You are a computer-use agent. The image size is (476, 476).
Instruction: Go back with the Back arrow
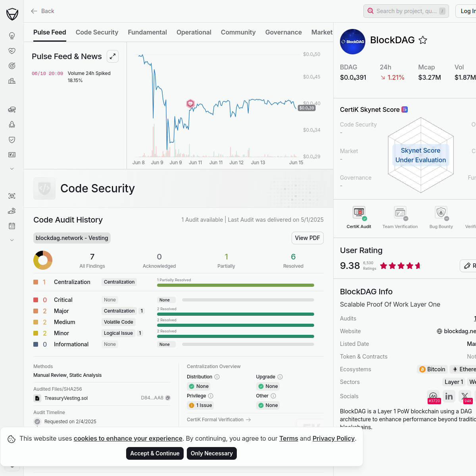tap(42, 11)
